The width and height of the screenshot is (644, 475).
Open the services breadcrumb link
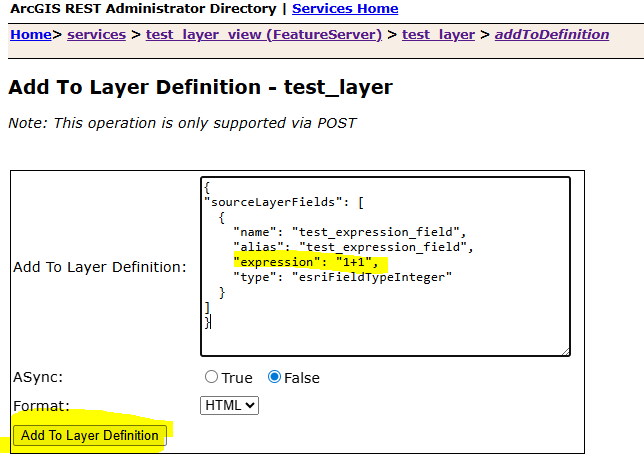pos(97,34)
